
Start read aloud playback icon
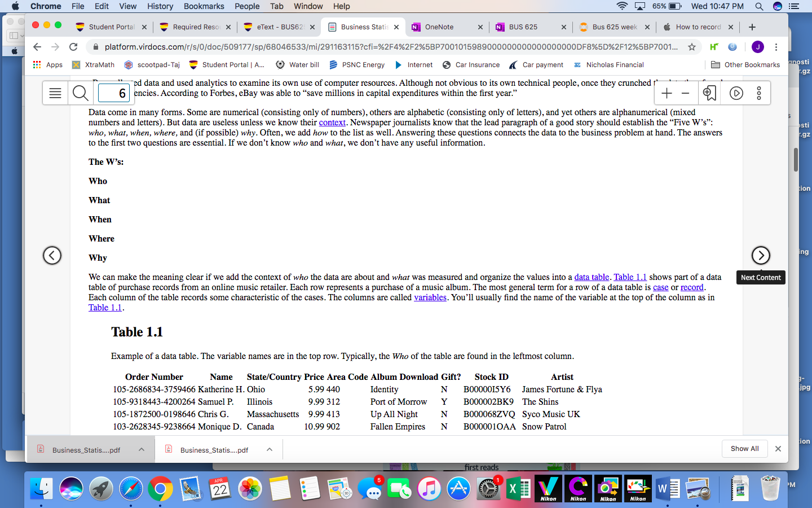[736, 93]
